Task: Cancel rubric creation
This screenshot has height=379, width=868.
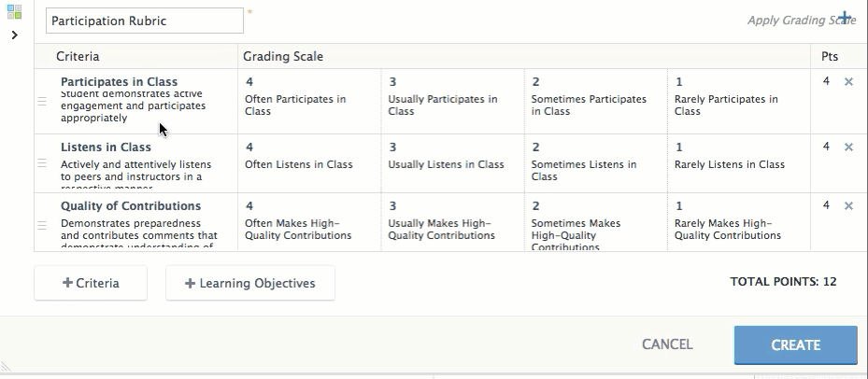Action: (667, 344)
